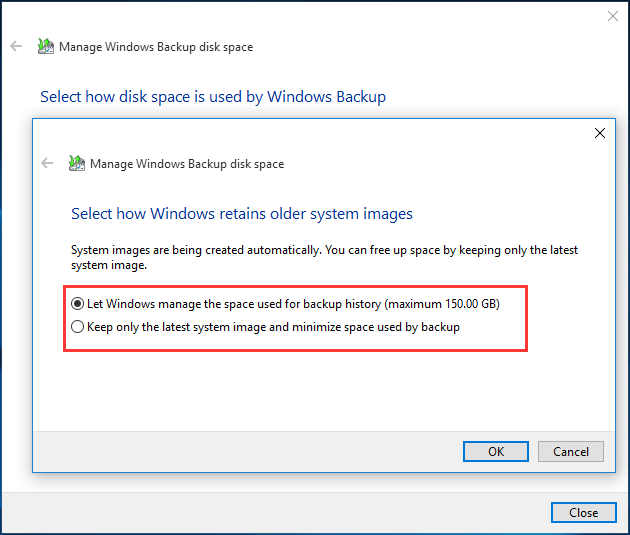630x535 pixels.
Task: Go back using the outer window back arrow
Action: [16, 46]
